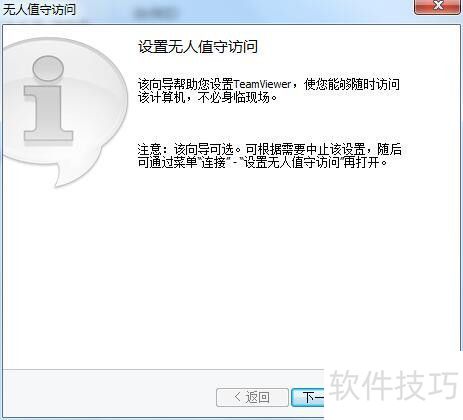Proceed with the 下一 next button

(x=308, y=397)
